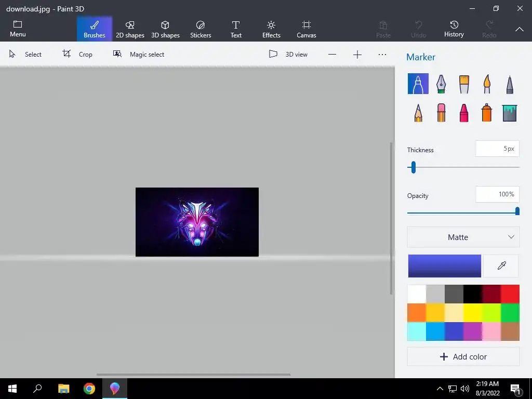Choose the Select tool
This screenshot has height=399, width=532.
[x=25, y=54]
